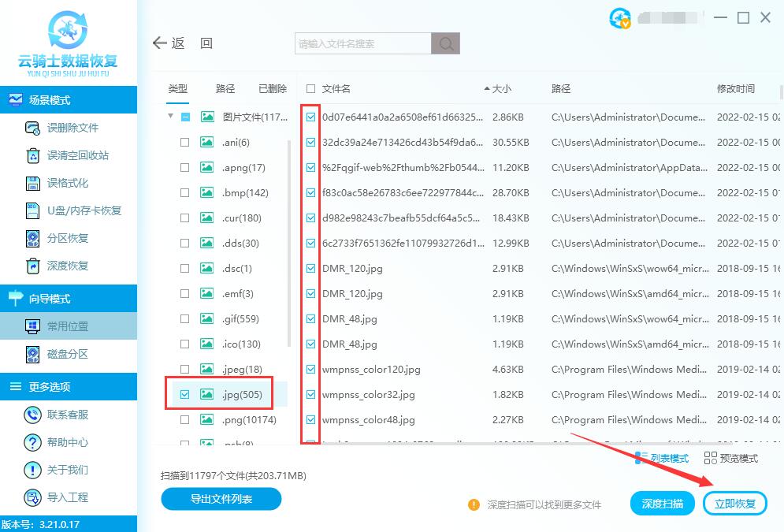Click the 联系客服 phone icon
This screenshot has height=532, width=784.
click(x=32, y=415)
